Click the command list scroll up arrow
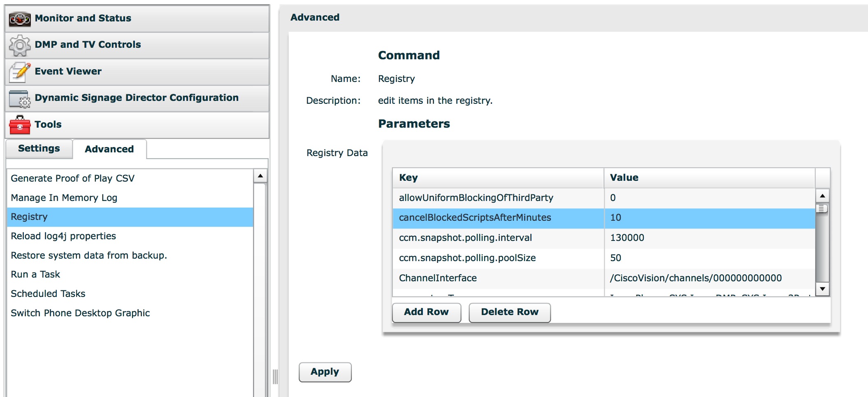868x397 pixels. [260, 176]
